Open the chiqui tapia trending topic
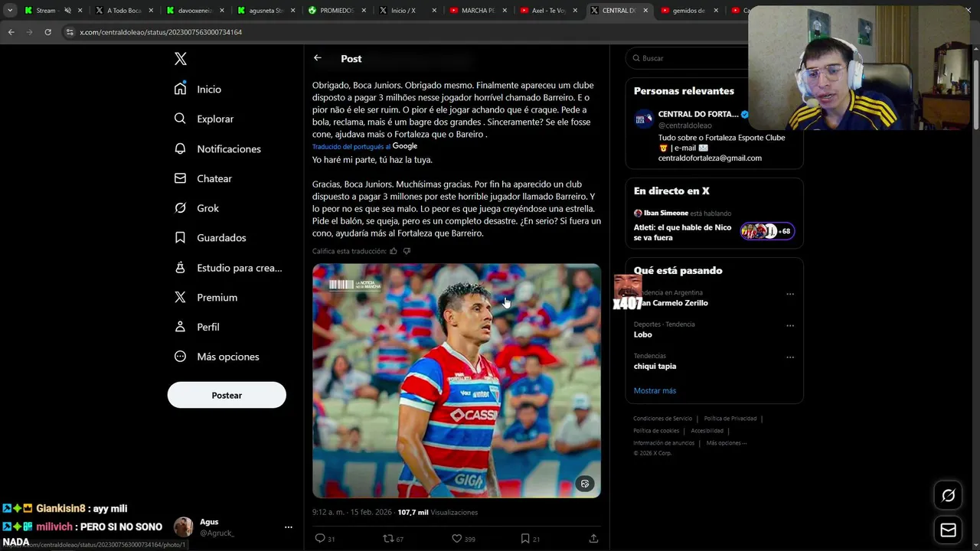This screenshot has height=551, width=980. coord(655,366)
